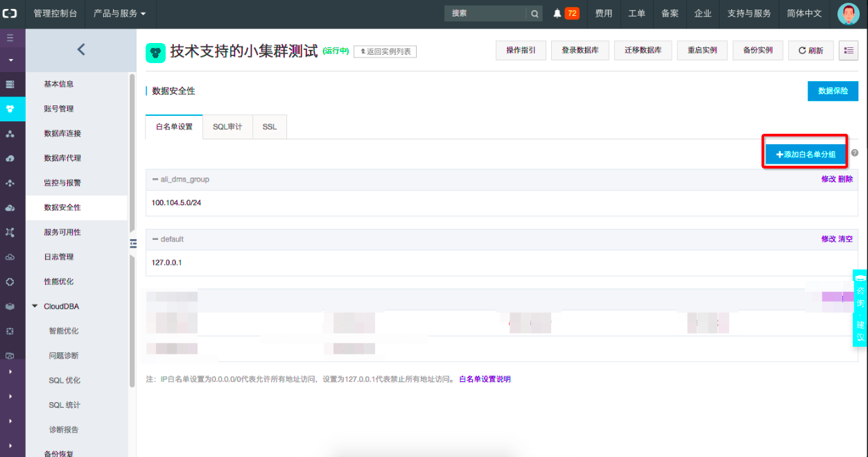Open the 支持与服务 menu
Image resolution: width=868 pixels, height=457 pixels.
749,13
